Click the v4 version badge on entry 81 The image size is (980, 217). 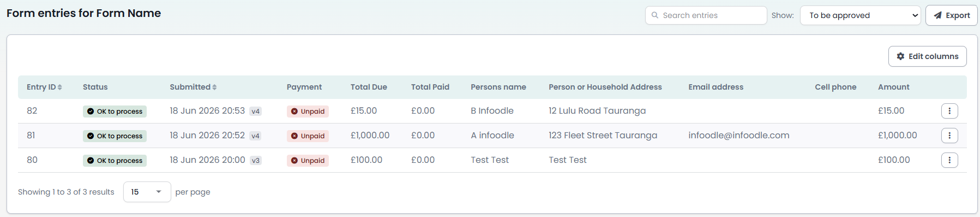(x=255, y=136)
